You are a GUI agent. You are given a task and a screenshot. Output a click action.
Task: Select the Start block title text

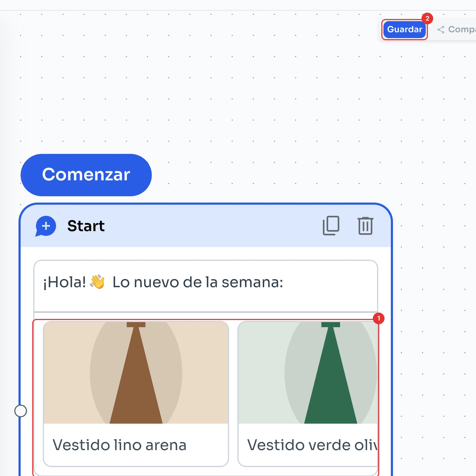click(x=86, y=226)
